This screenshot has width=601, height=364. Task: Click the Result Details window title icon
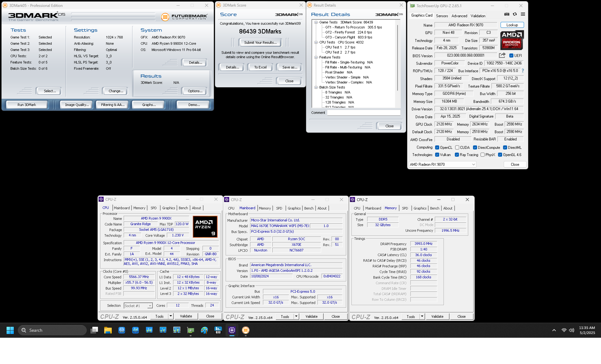(x=310, y=5)
